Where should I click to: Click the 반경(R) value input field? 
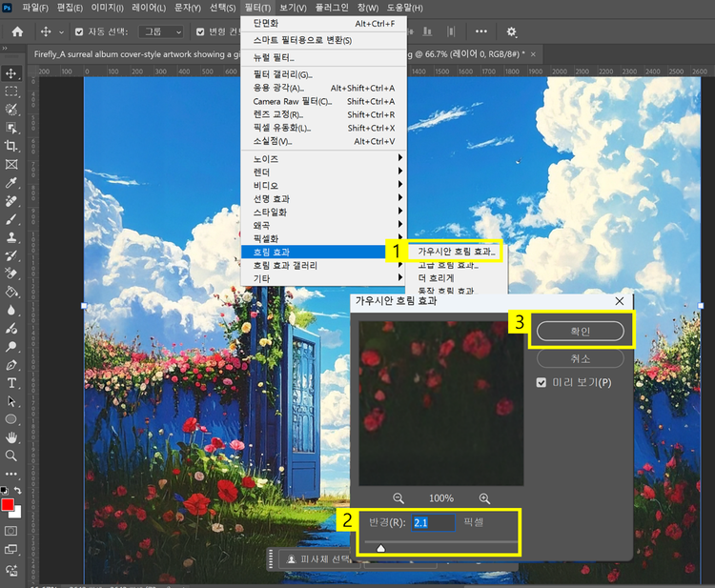433,522
